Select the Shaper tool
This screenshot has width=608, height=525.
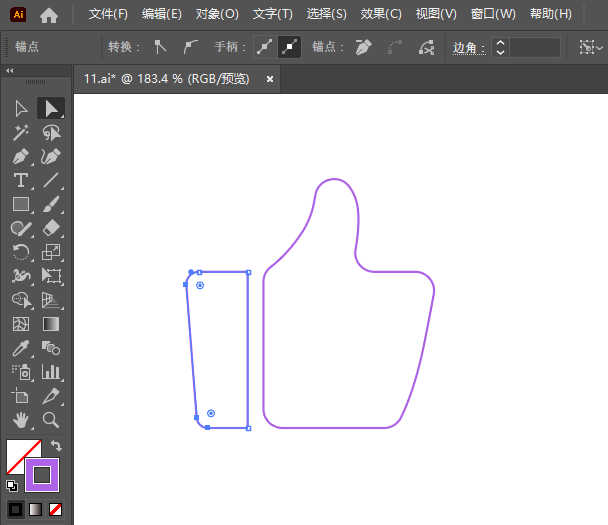click(21, 228)
